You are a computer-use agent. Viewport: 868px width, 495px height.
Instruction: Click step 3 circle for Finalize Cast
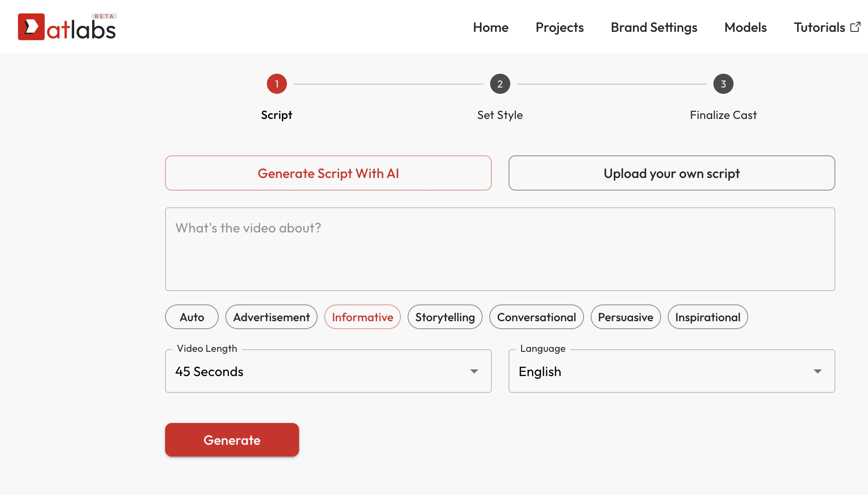pos(723,84)
